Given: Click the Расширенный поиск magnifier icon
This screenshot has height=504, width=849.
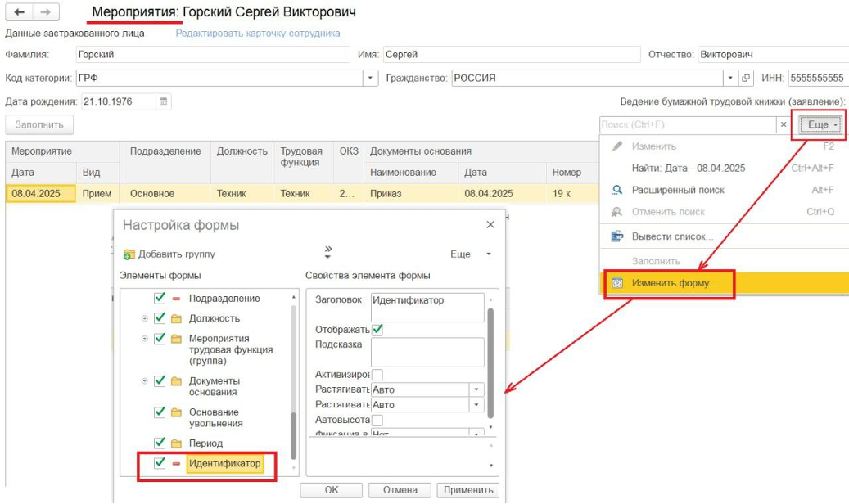Looking at the screenshot, I should click(x=617, y=190).
